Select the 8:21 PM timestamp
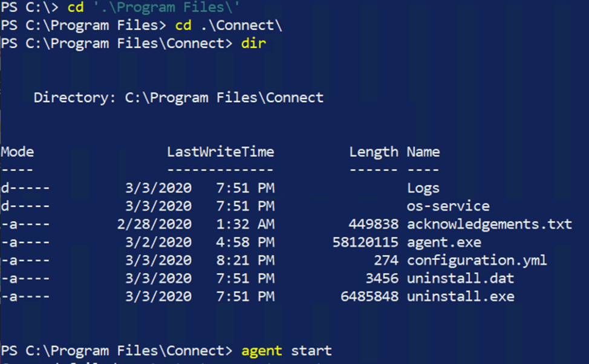 click(x=246, y=261)
